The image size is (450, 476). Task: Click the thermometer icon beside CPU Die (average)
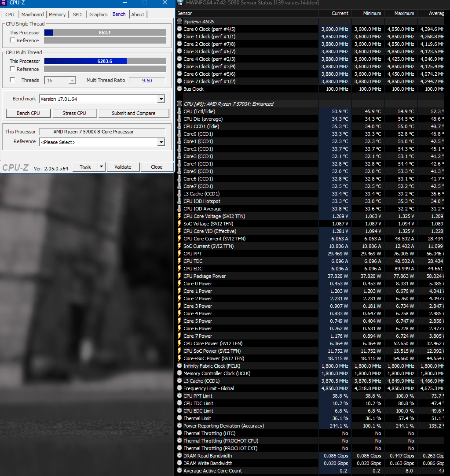(179, 119)
